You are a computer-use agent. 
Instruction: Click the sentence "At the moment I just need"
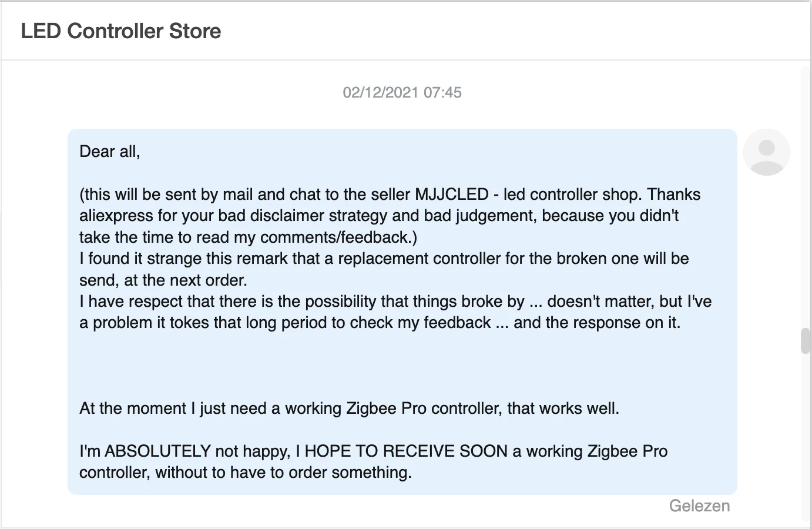click(349, 409)
